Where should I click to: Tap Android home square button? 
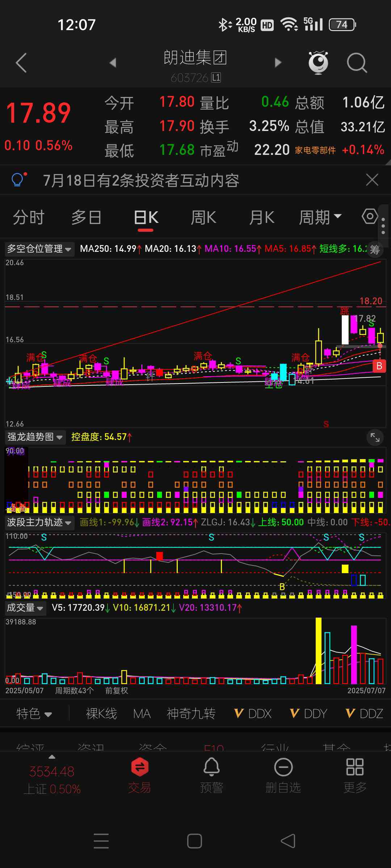[194, 841]
